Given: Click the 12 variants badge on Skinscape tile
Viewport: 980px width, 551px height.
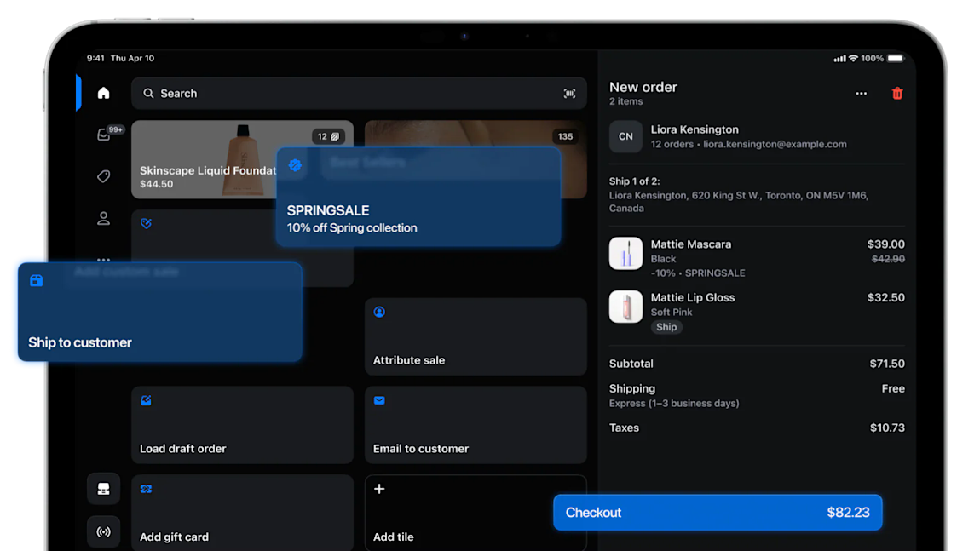Looking at the screenshot, I should click(x=328, y=136).
